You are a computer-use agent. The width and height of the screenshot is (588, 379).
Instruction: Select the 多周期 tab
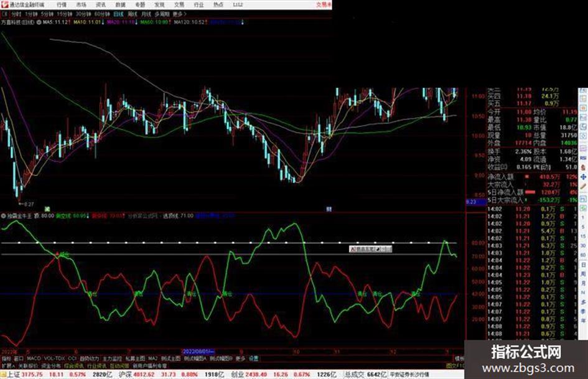[x=162, y=14]
